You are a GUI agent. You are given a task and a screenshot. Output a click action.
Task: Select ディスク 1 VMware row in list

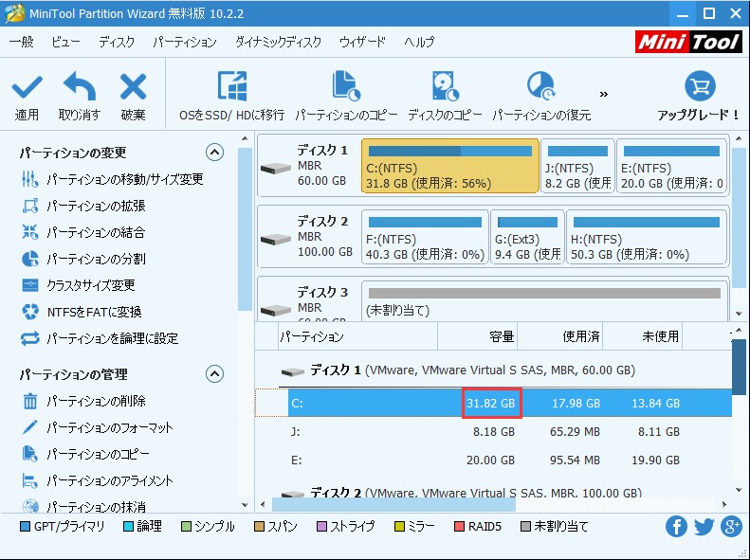pyautogui.click(x=505, y=370)
